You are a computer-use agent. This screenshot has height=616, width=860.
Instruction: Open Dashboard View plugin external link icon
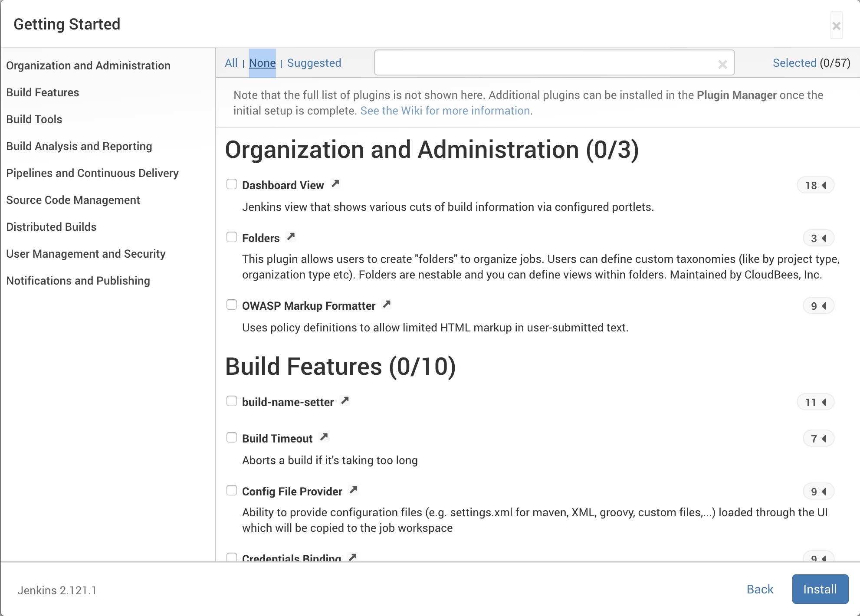coord(335,184)
